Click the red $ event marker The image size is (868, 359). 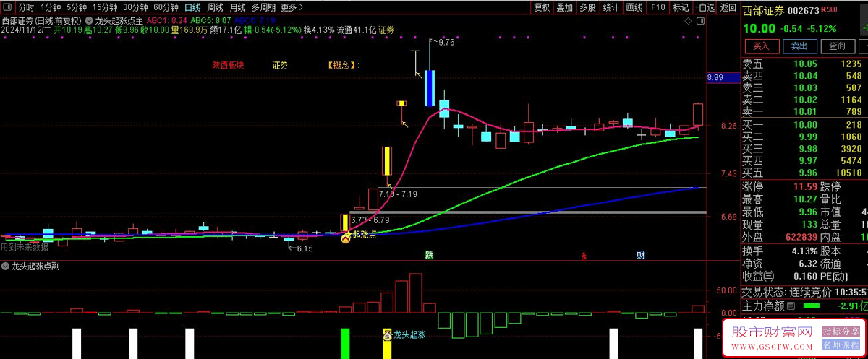pos(584,255)
